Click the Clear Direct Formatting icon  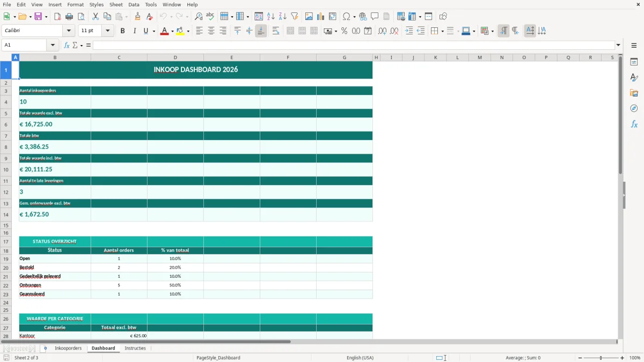pyautogui.click(x=149, y=17)
